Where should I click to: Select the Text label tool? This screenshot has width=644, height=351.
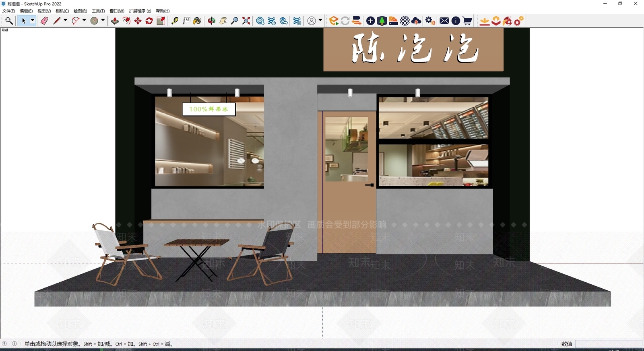pos(186,21)
